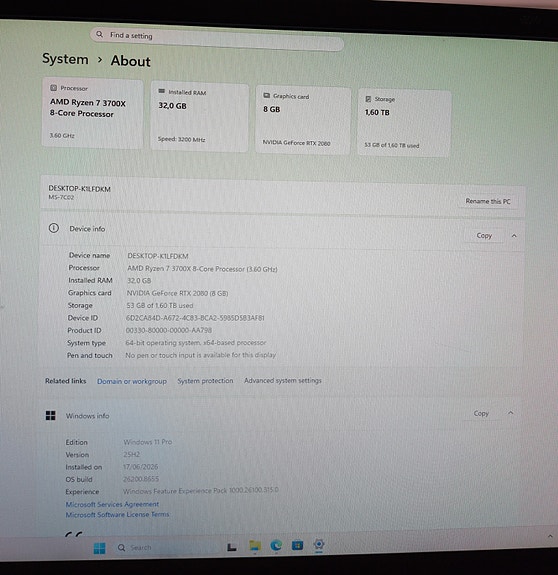Click the Device info circle icon

pos(54,228)
